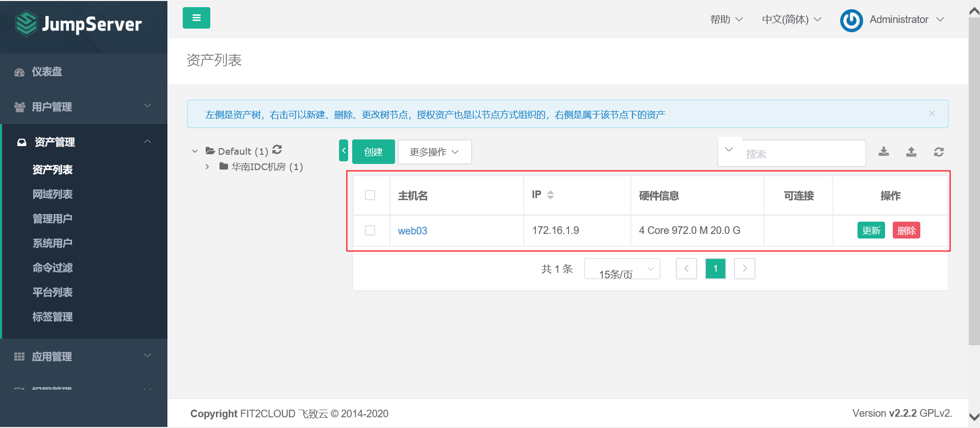The height and width of the screenshot is (428, 980).
Task: Open 网域列表 in the sidebar
Action: [53, 194]
